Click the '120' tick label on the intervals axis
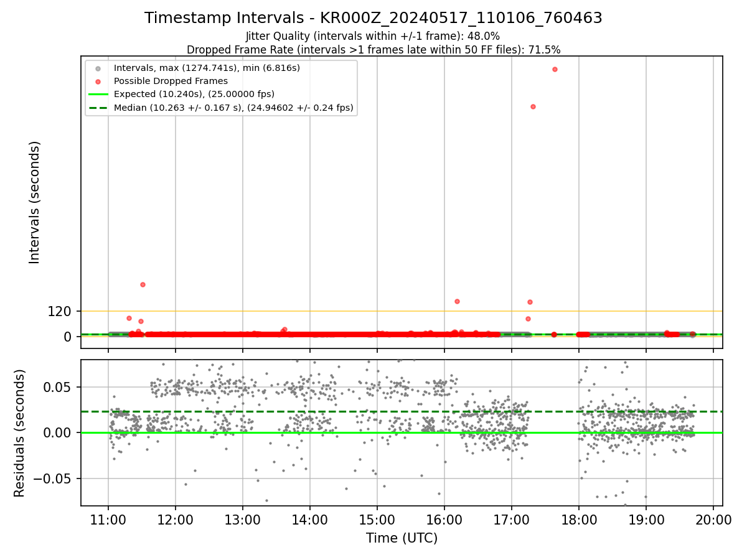The width and height of the screenshot is (747, 560). [59, 311]
